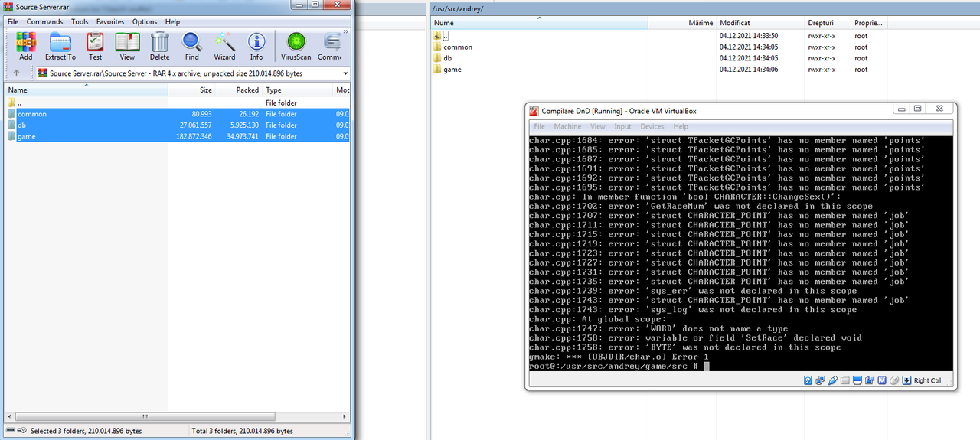Sort remote panel by Modificat column
Image resolution: width=980 pixels, height=440 pixels.
761,23
